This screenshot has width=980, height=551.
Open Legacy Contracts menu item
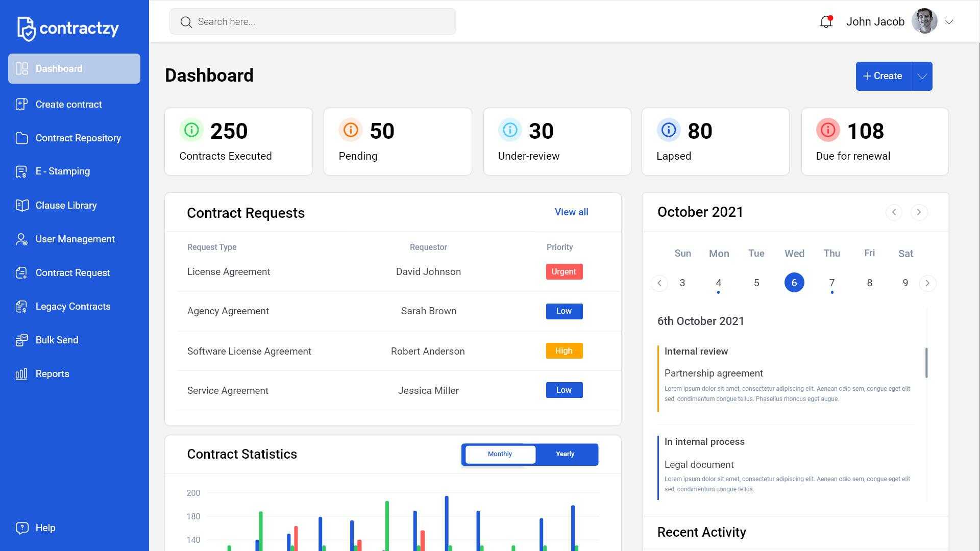[x=72, y=307]
